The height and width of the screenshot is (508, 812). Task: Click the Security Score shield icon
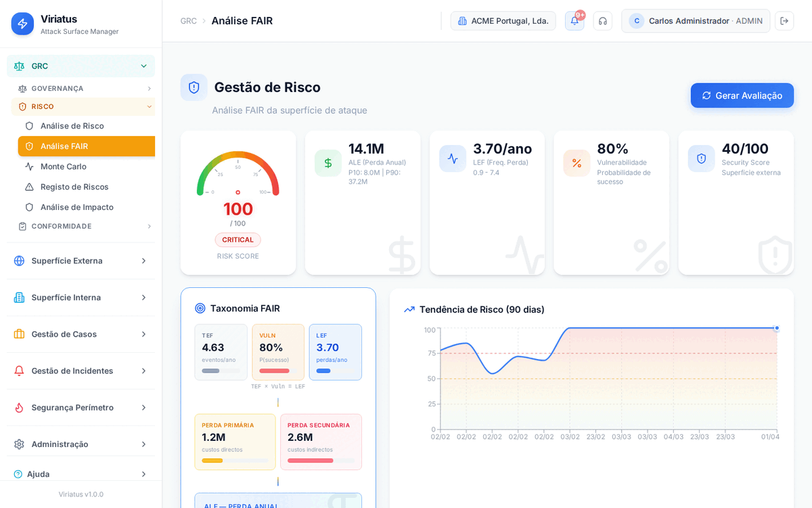pos(701,158)
